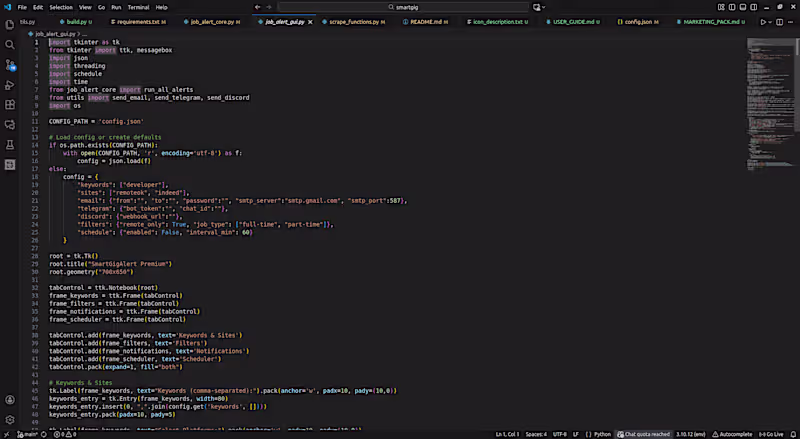Screen dimensions: 800x439
Task: Click the remote window icon in status bar
Action: 6,434
